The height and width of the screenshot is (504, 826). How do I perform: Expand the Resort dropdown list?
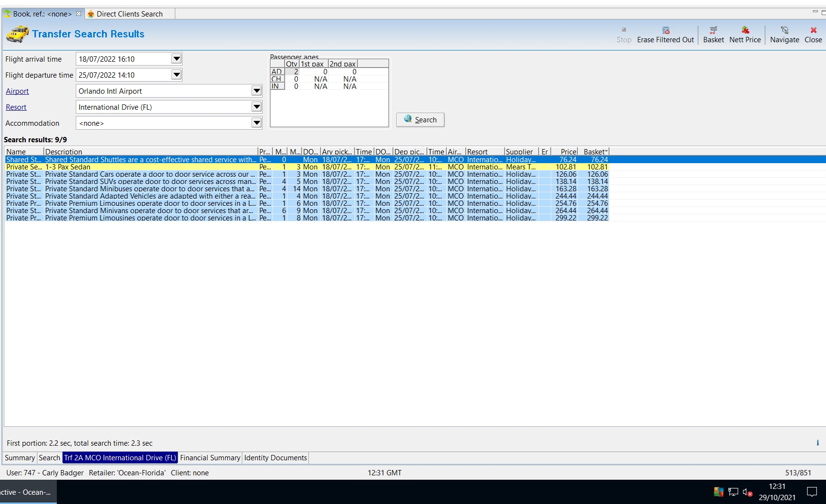[257, 107]
